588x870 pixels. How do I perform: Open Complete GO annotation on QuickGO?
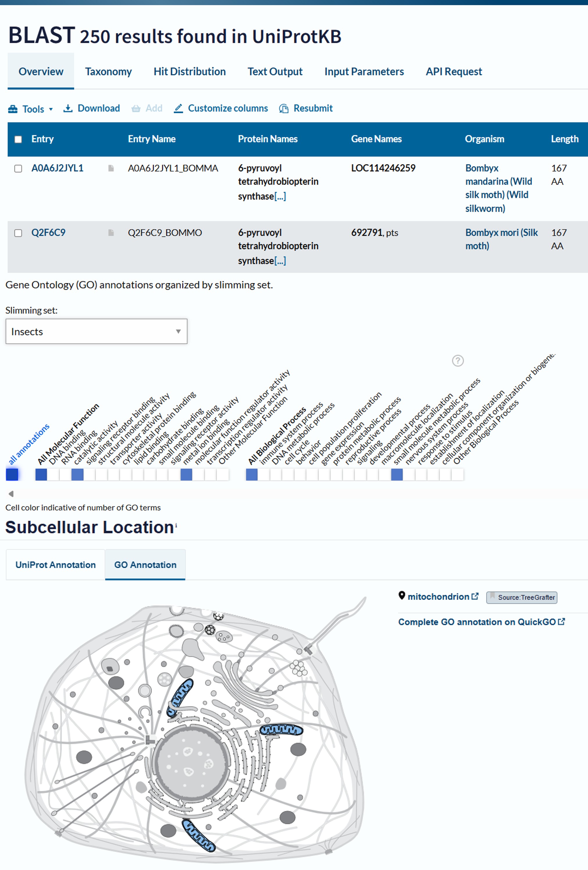481,622
